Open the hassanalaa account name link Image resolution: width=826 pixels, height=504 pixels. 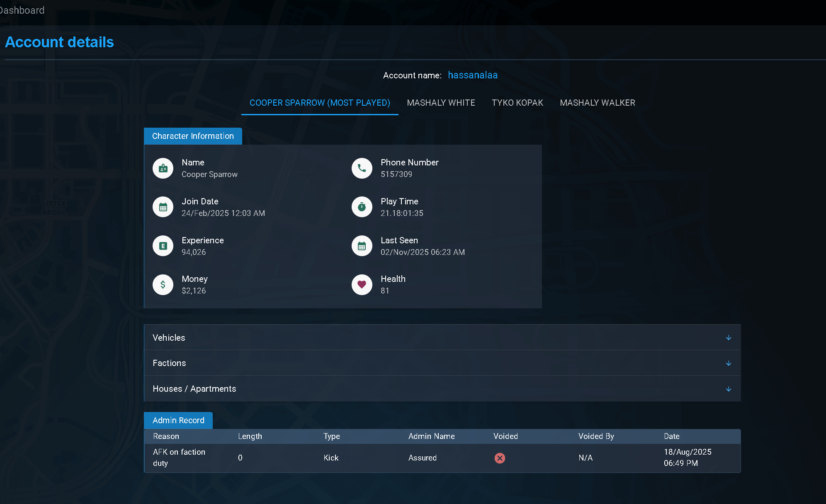[x=473, y=75]
